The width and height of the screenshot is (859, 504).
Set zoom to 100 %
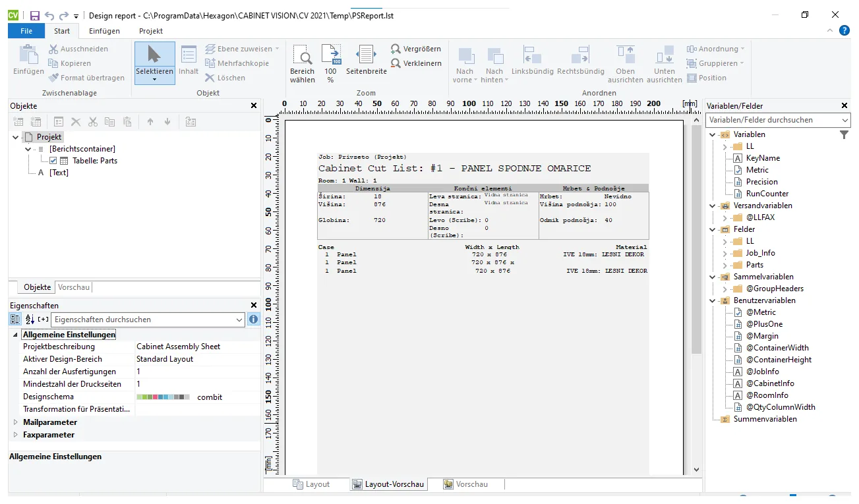330,64
